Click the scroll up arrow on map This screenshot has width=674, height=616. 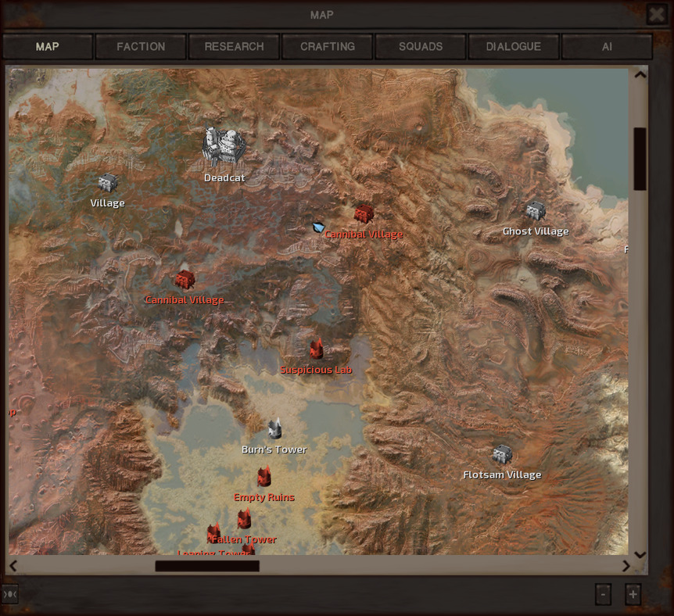click(640, 75)
